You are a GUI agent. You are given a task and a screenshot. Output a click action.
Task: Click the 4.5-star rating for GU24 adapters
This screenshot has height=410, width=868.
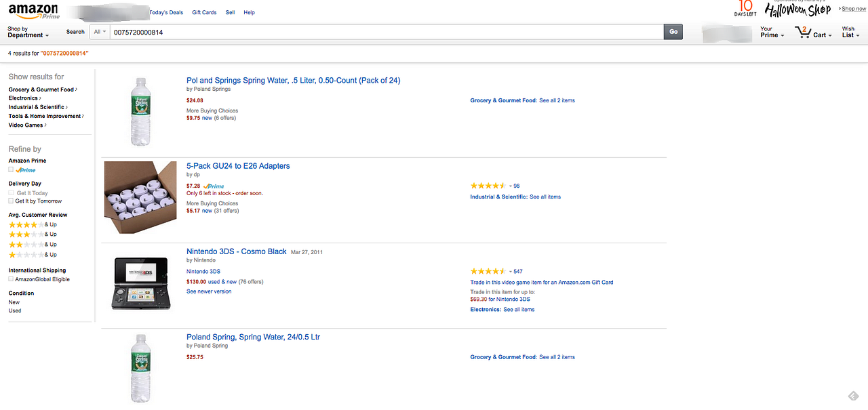(488, 186)
